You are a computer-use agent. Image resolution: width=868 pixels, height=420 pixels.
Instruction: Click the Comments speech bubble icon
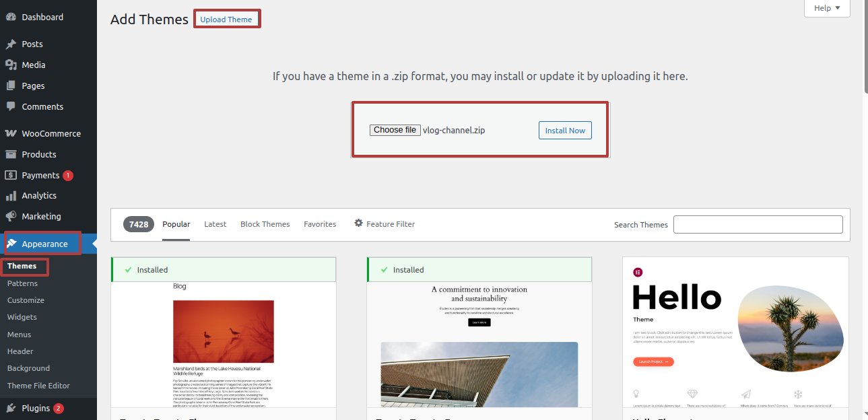point(11,106)
